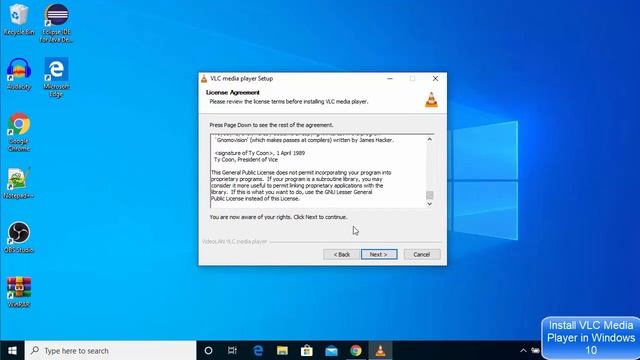Viewport: 640px width, 360px height.
Task: Select the Notepad++ desktop icon
Action: coord(19,183)
